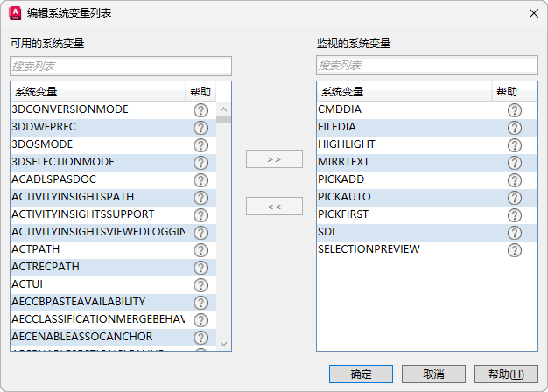Click help icon next to 3DOSMODE
This screenshot has height=392, width=548.
point(200,145)
